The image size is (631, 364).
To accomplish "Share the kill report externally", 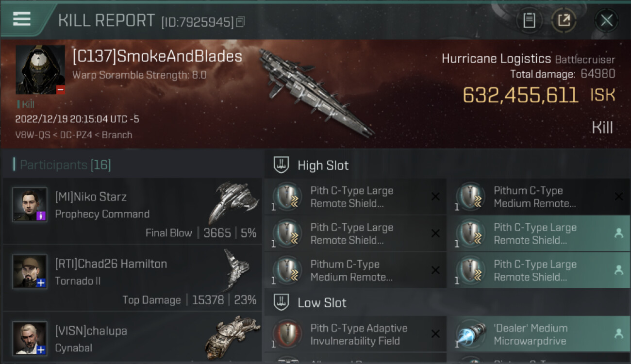I will (x=564, y=20).
